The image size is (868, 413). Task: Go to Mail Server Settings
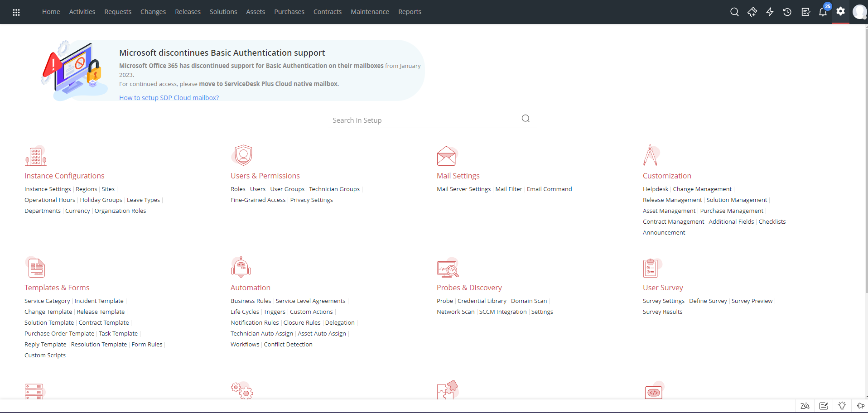click(463, 189)
